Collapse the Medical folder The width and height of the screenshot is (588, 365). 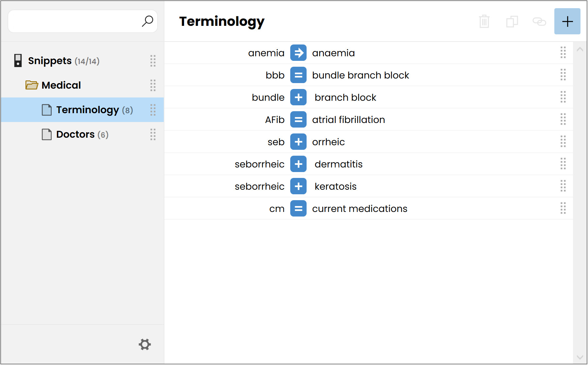point(32,85)
